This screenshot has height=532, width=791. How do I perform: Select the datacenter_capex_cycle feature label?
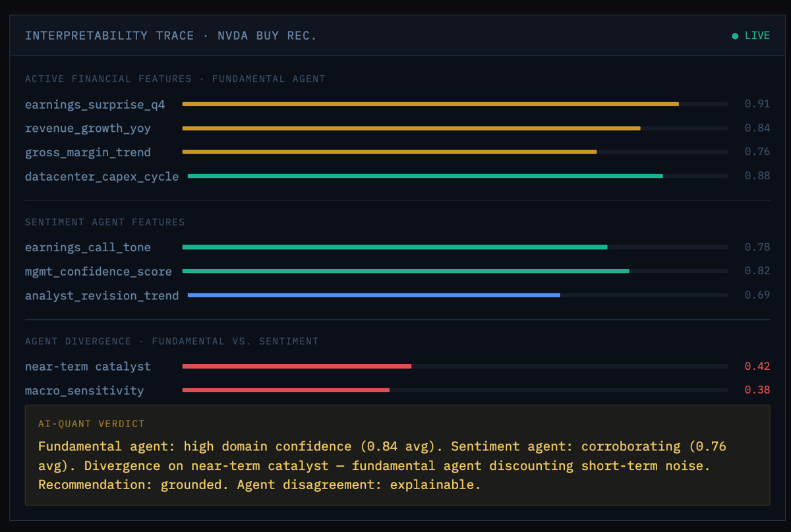pos(102,177)
